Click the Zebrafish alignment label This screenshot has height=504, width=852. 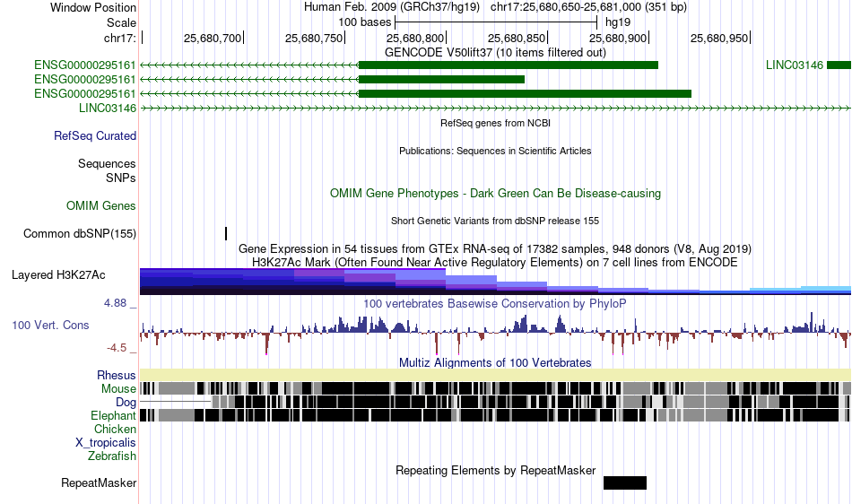click(x=112, y=456)
